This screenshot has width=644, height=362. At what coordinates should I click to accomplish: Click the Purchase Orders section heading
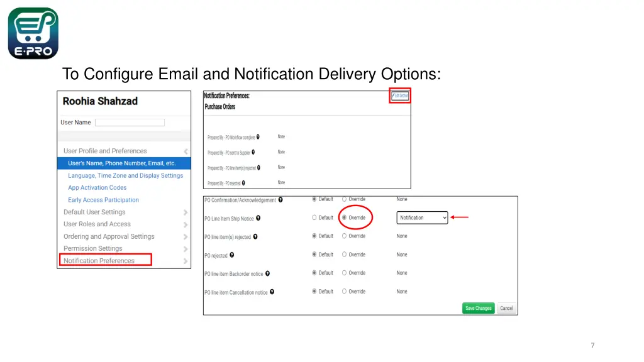click(220, 107)
